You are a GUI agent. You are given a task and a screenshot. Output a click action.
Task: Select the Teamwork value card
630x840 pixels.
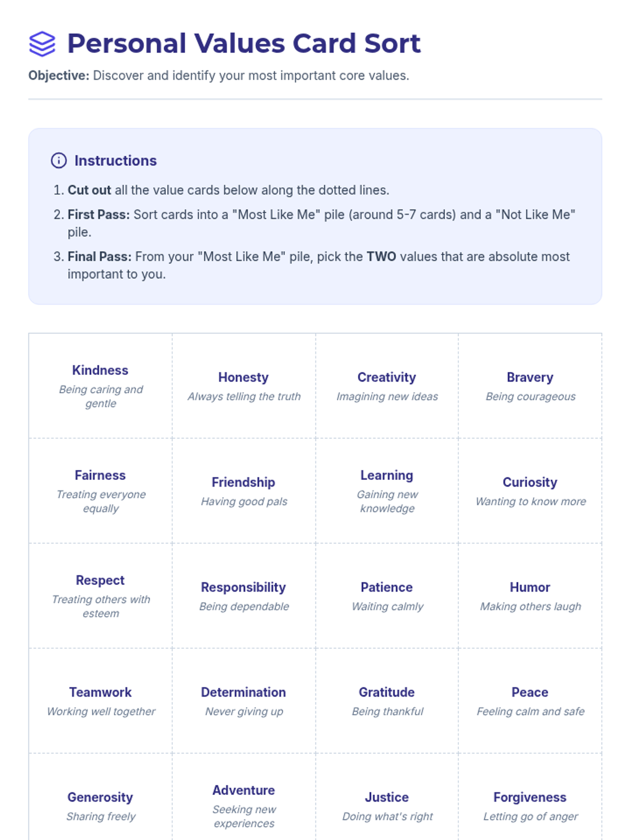tap(100, 701)
